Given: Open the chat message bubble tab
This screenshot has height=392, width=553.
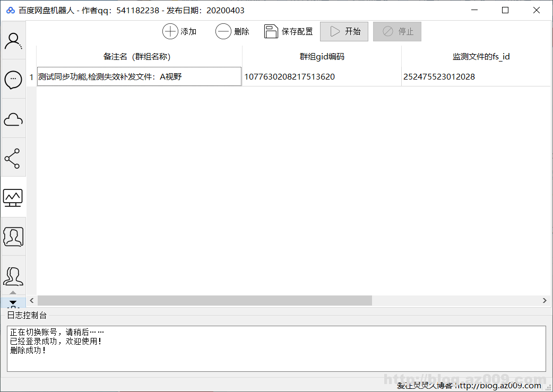Looking at the screenshot, I should click(x=13, y=80).
